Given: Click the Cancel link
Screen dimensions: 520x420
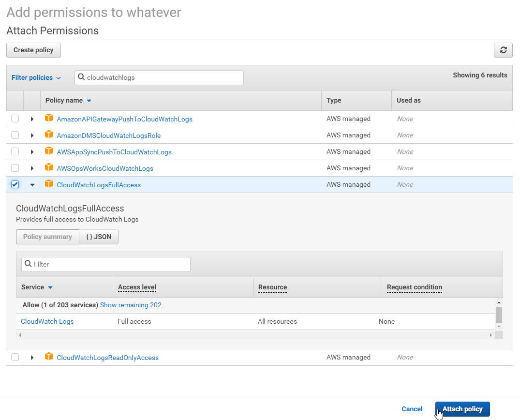Looking at the screenshot, I should tap(412, 409).
